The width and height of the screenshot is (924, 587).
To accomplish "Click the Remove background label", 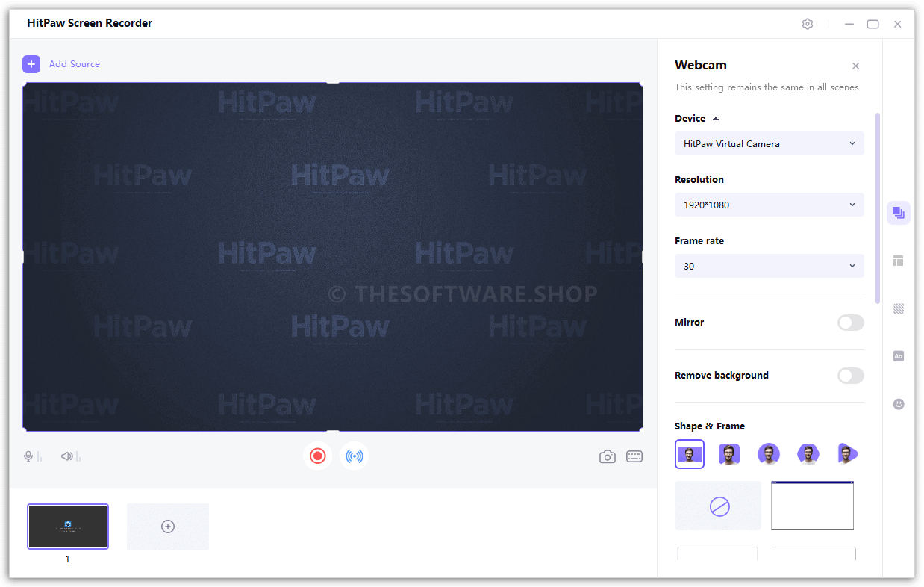I will (722, 376).
